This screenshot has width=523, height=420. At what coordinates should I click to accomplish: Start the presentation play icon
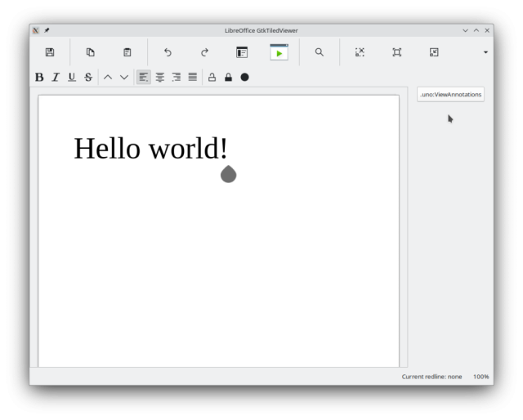pos(279,52)
